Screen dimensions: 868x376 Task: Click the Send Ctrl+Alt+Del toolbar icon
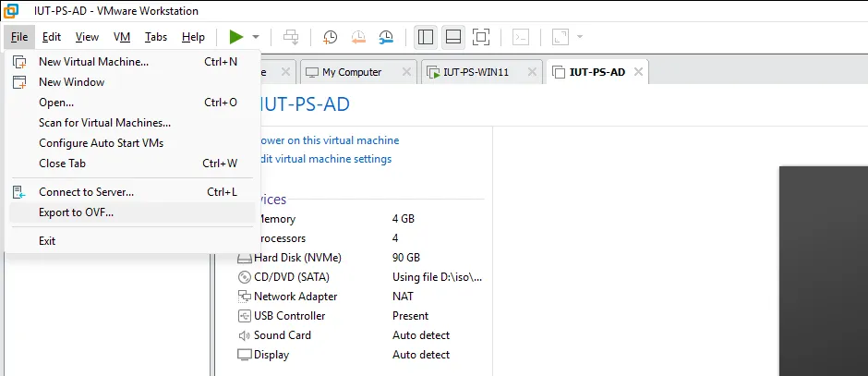[x=291, y=37]
